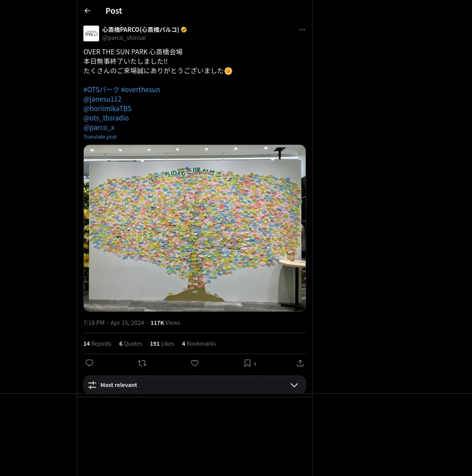The height and width of the screenshot is (476, 472).
Task: Repost using the retweet arrows icon
Action: pos(142,363)
